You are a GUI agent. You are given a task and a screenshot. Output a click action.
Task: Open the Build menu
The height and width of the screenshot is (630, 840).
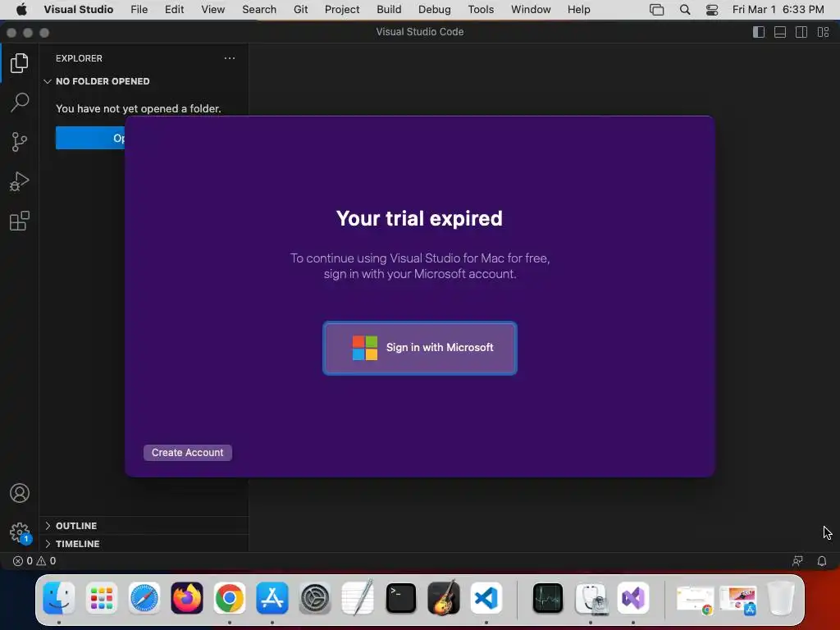coord(389,10)
